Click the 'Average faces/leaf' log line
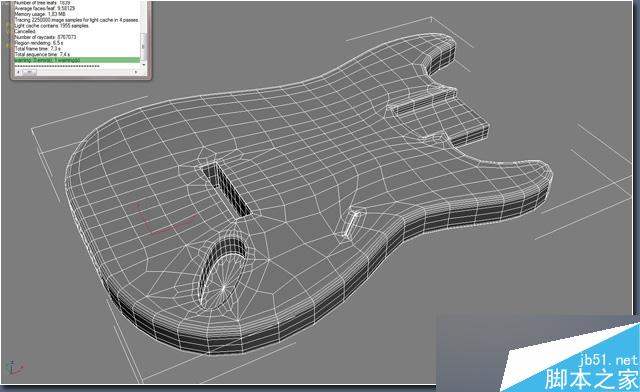The image size is (640, 392). [44, 8]
